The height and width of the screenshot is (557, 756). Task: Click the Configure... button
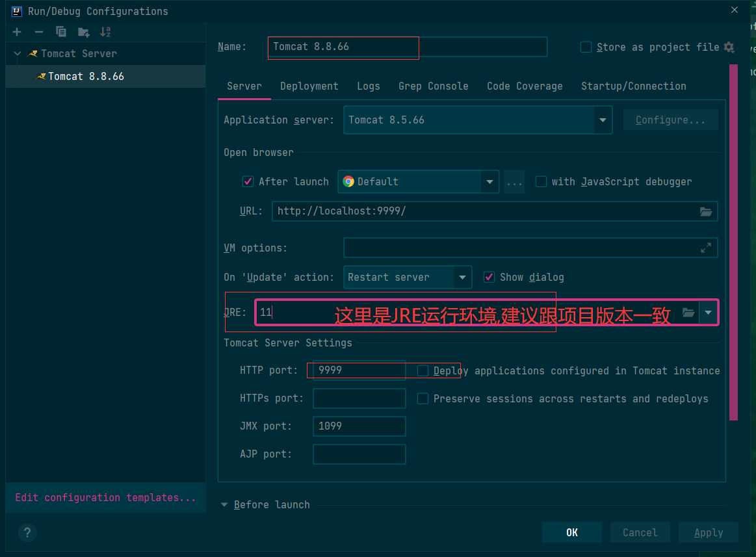click(670, 120)
